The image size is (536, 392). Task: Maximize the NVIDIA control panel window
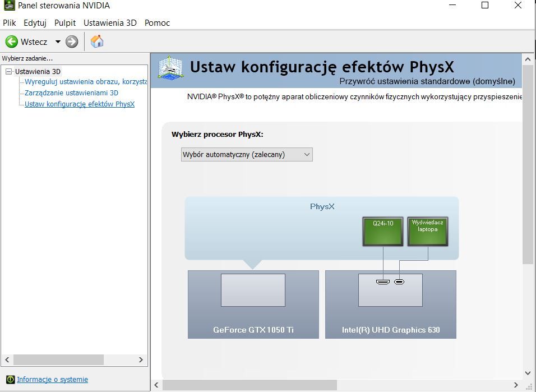485,5
